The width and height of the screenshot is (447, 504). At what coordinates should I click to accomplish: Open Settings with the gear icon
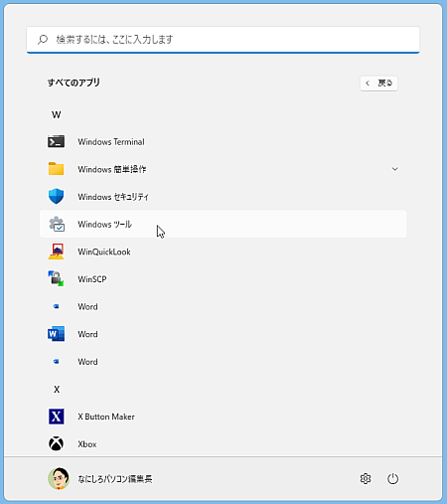pos(366,478)
